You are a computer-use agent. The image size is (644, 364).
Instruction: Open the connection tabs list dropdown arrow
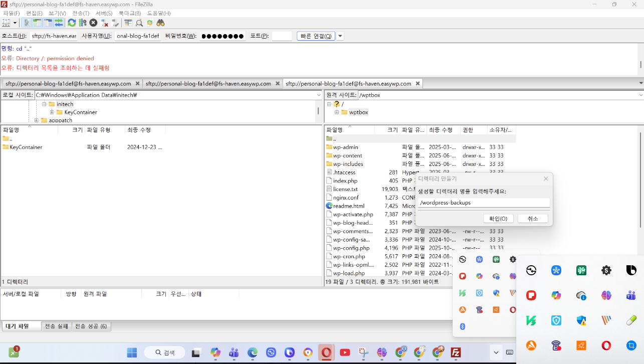tap(641, 83)
